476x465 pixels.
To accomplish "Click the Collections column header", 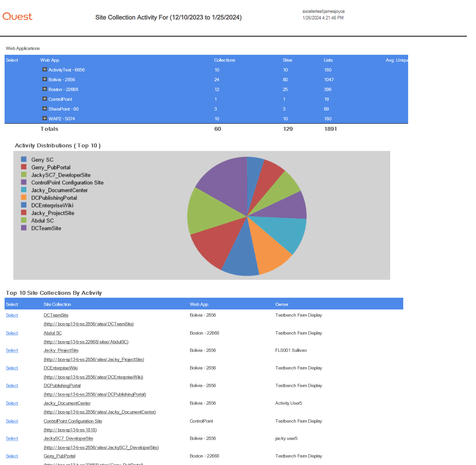I will click(224, 60).
